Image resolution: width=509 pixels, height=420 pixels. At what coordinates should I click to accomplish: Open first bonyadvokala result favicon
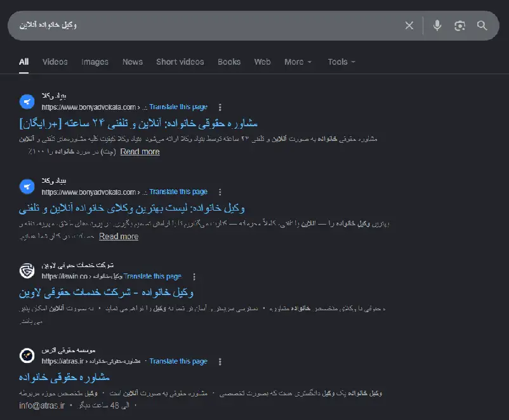27,102
